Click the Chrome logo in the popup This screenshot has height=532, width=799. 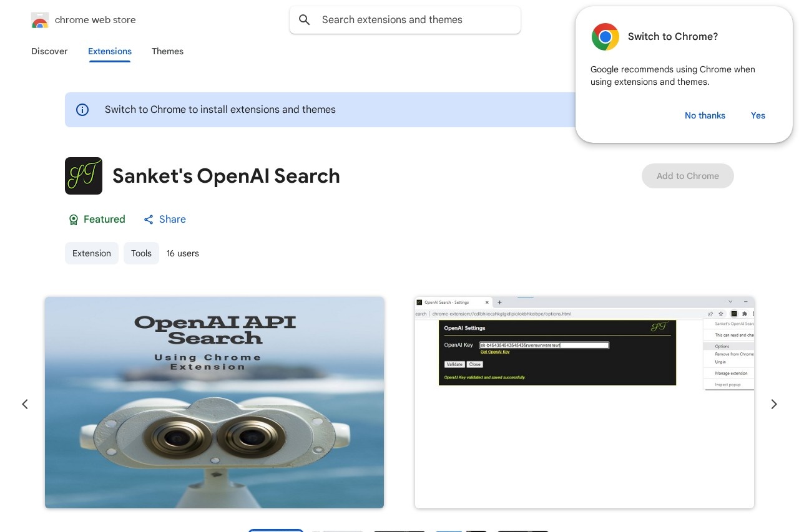[605, 37]
